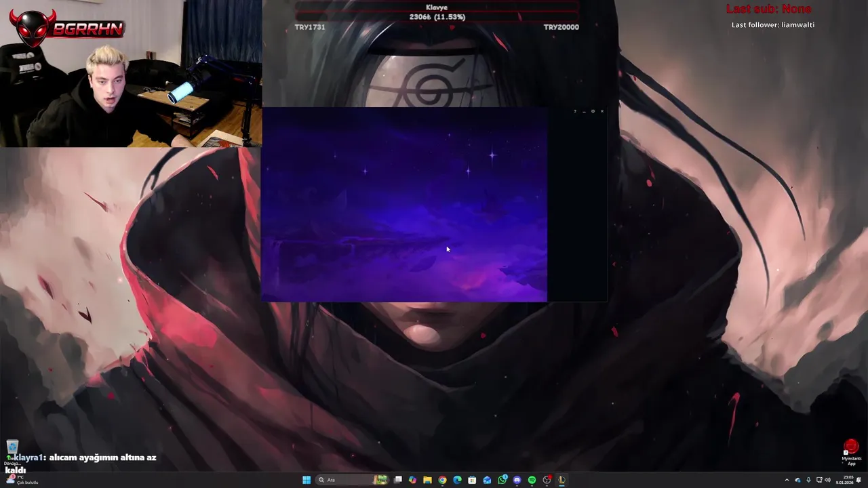Open the weather widget on the taskbar

pos(20,480)
